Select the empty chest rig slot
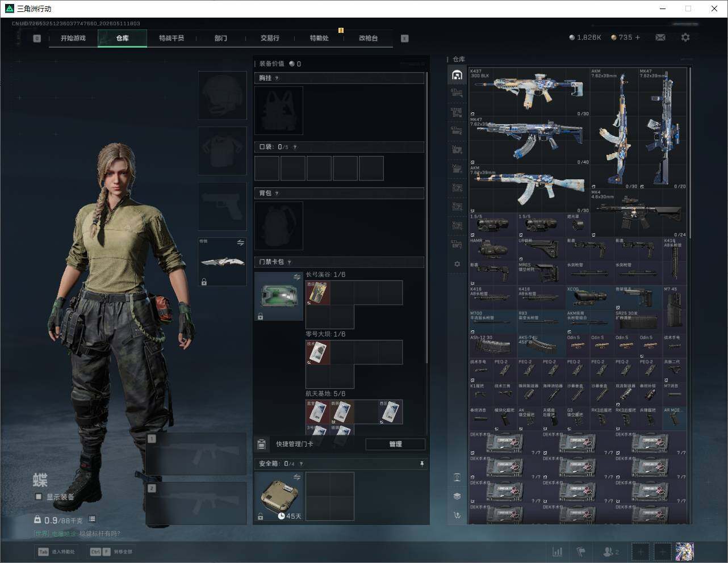 [279, 111]
